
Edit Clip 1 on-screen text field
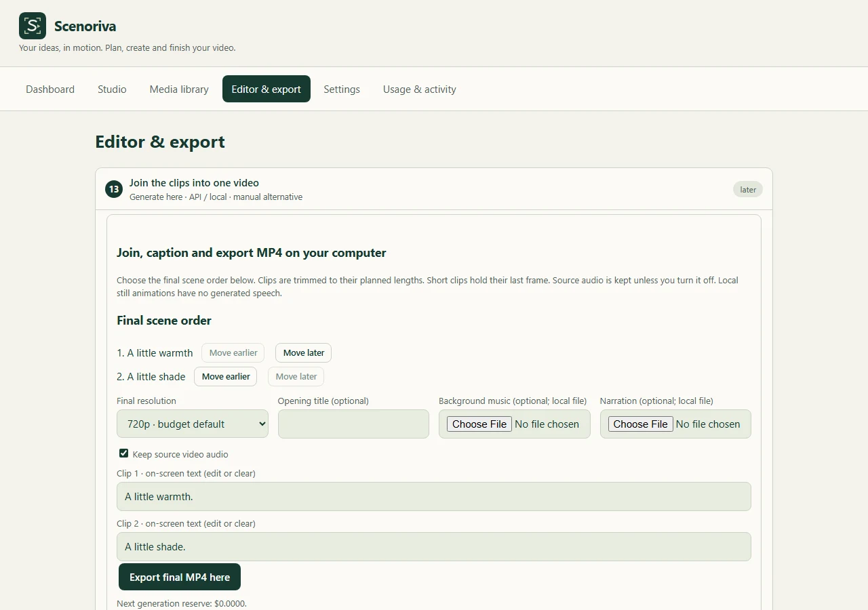(434, 496)
